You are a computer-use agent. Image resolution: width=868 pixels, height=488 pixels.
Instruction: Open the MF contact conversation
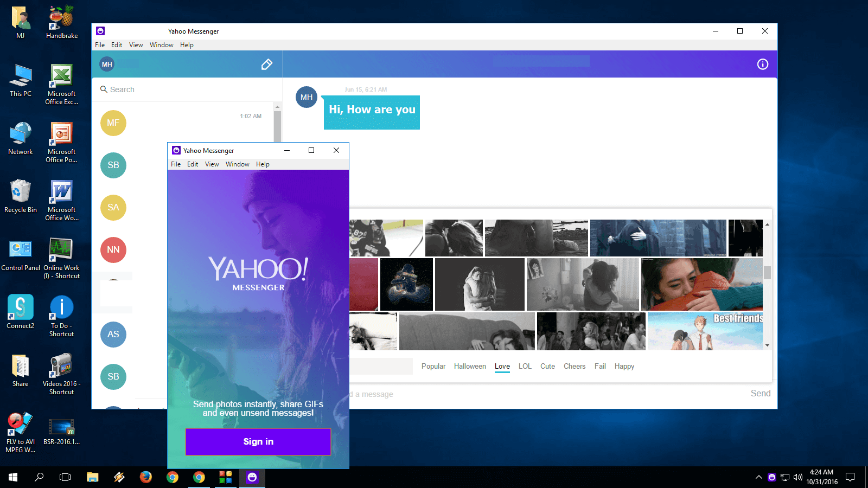(x=113, y=123)
